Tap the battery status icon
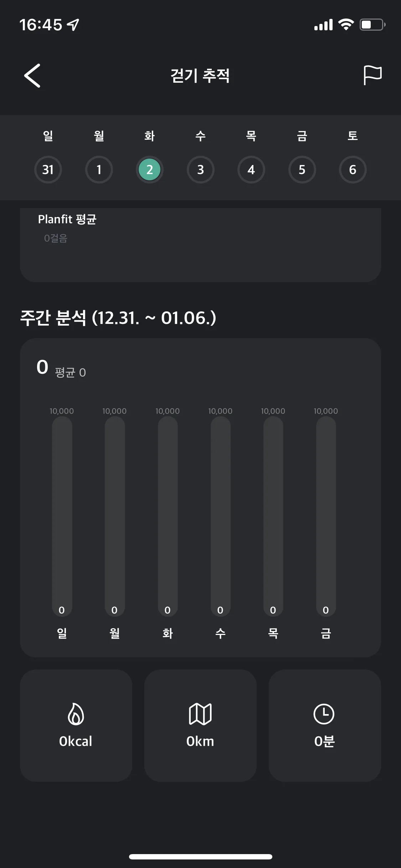 (x=372, y=25)
